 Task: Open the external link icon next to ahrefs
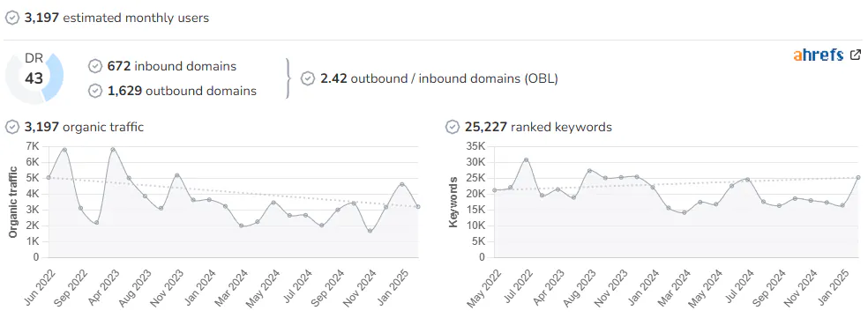click(856, 55)
